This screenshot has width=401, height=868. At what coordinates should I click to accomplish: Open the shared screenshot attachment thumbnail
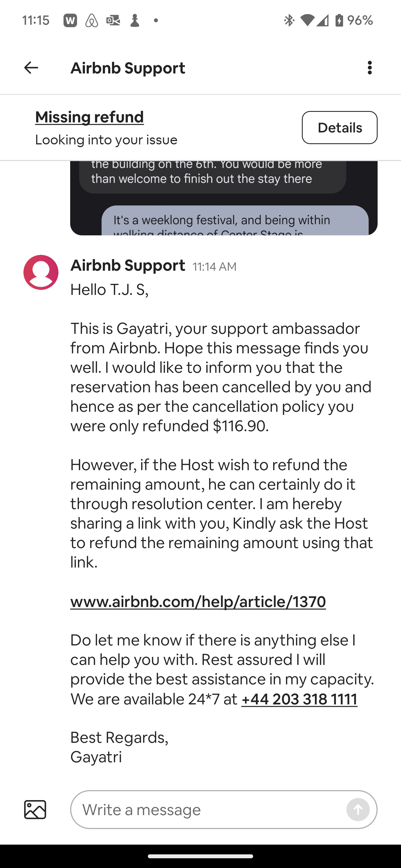click(224, 198)
